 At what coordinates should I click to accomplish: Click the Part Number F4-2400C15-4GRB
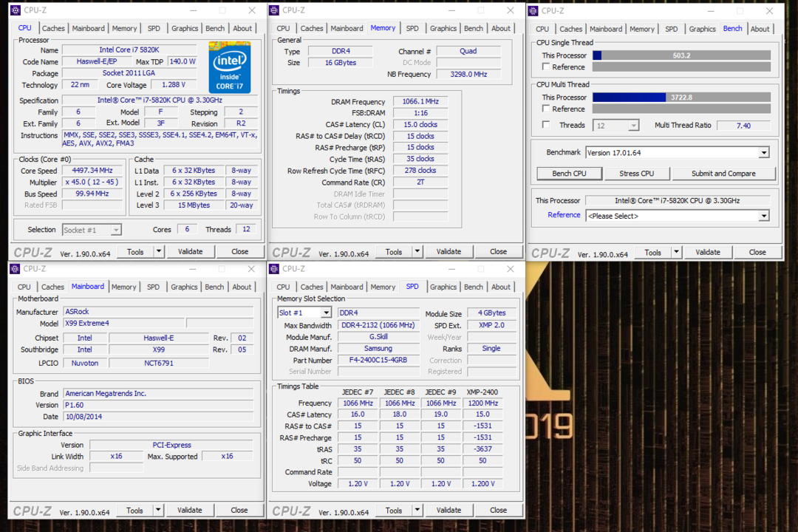(378, 360)
